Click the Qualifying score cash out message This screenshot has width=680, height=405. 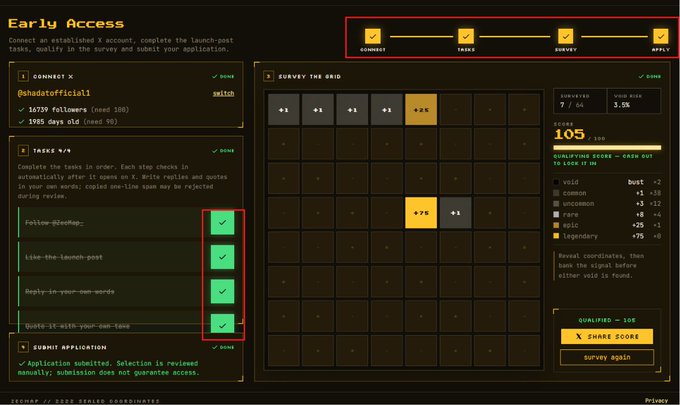pos(603,160)
